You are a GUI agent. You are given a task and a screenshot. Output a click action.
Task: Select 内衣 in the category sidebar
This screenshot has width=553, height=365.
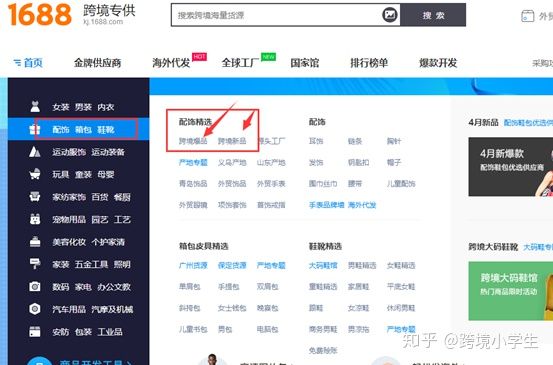[106, 107]
